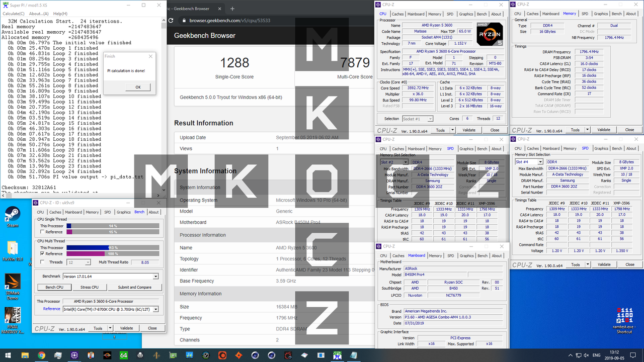Click Geekbench Browser page header
644x362 pixels.
[205, 36]
